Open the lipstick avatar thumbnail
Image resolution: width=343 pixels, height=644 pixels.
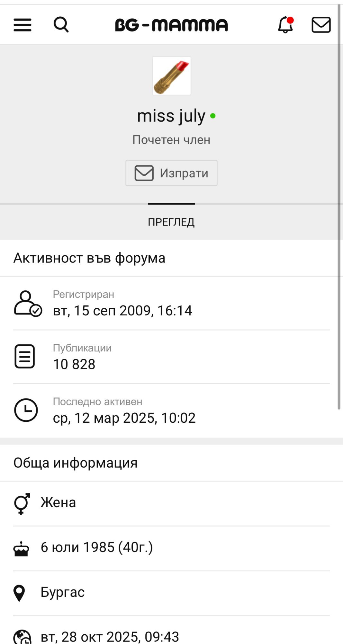pyautogui.click(x=171, y=76)
